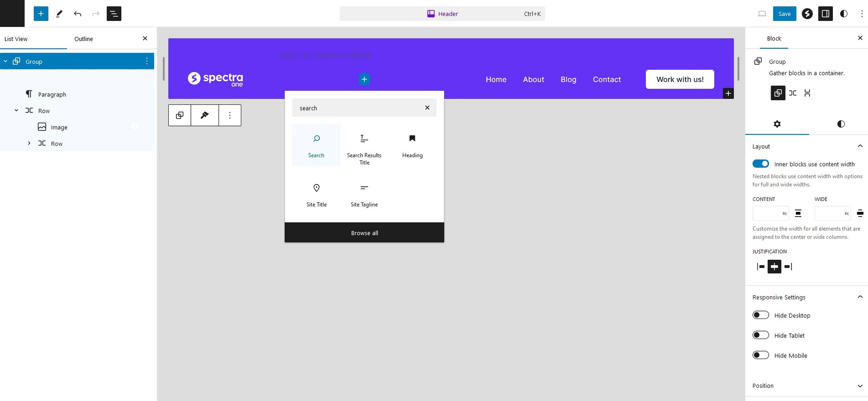Collapse the first Row tree item
The width and height of the screenshot is (868, 401).
16,110
